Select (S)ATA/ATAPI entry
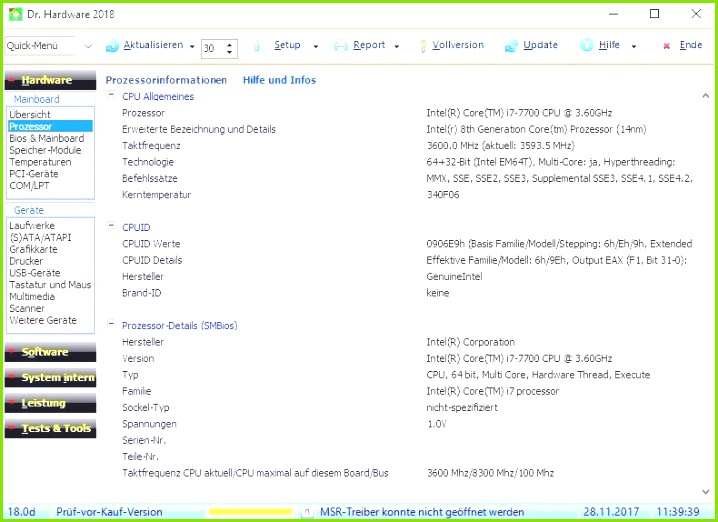This screenshot has width=718, height=522. (x=40, y=238)
